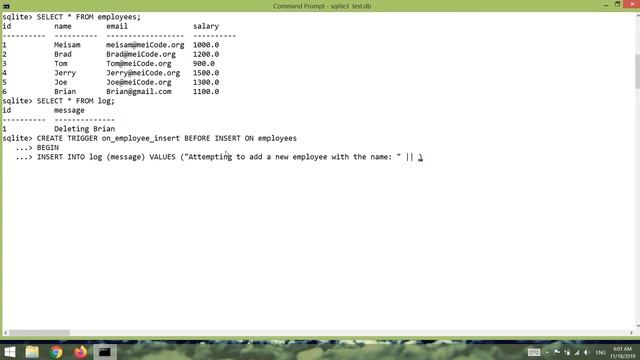Open the network signal icon in the tray
The image size is (640, 360).
[577, 352]
